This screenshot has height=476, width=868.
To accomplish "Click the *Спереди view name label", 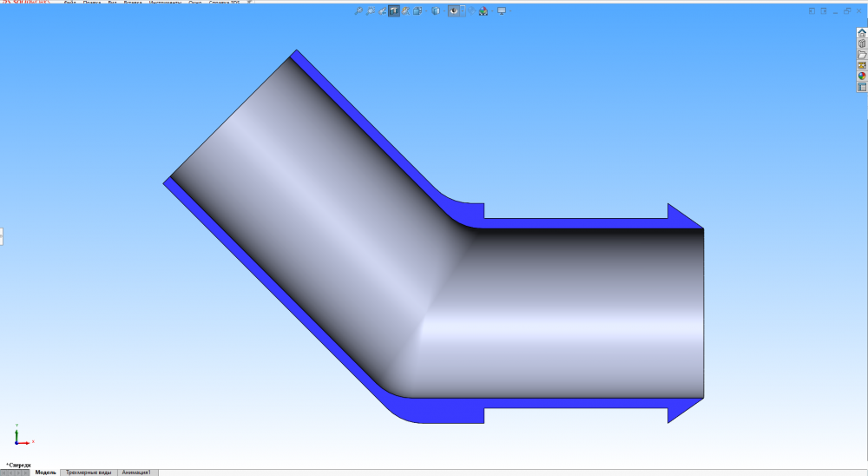I will tap(18, 465).
